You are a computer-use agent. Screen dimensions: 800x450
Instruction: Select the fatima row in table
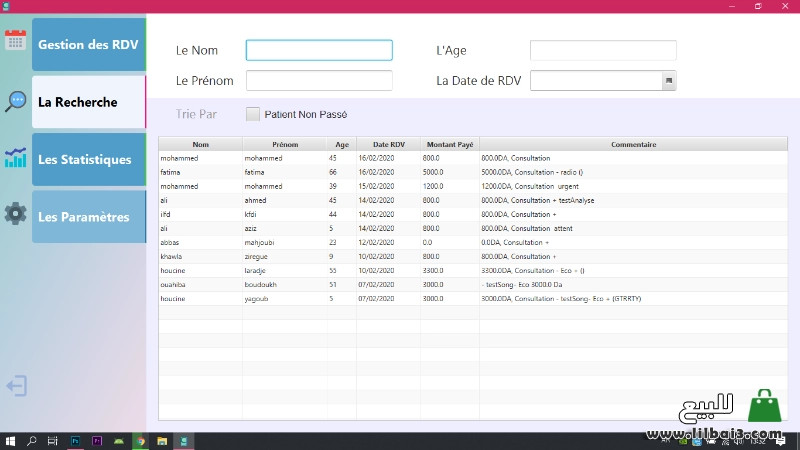click(473, 172)
